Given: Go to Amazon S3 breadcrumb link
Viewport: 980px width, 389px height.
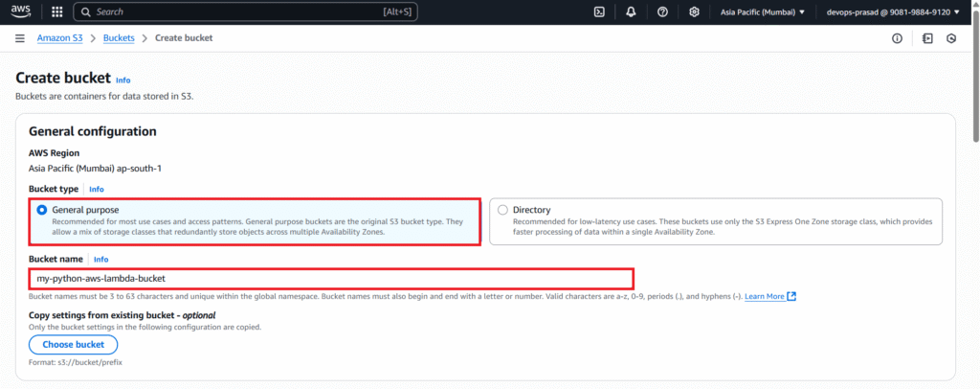Looking at the screenshot, I should pos(59,38).
